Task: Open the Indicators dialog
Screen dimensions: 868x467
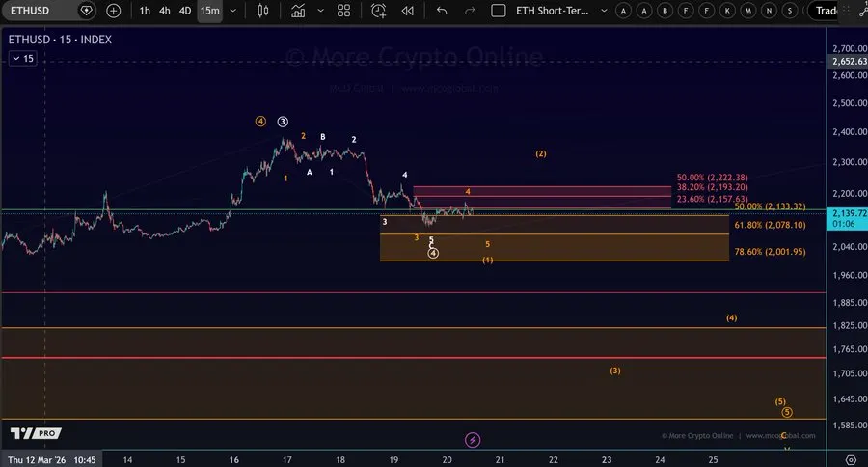Action: click(298, 11)
